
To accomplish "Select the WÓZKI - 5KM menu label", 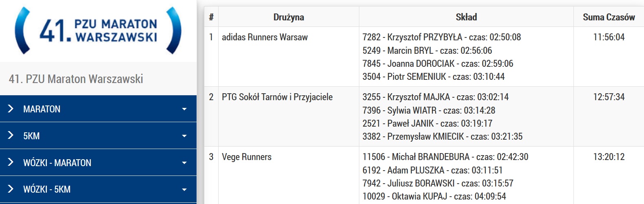I will click(47, 189).
